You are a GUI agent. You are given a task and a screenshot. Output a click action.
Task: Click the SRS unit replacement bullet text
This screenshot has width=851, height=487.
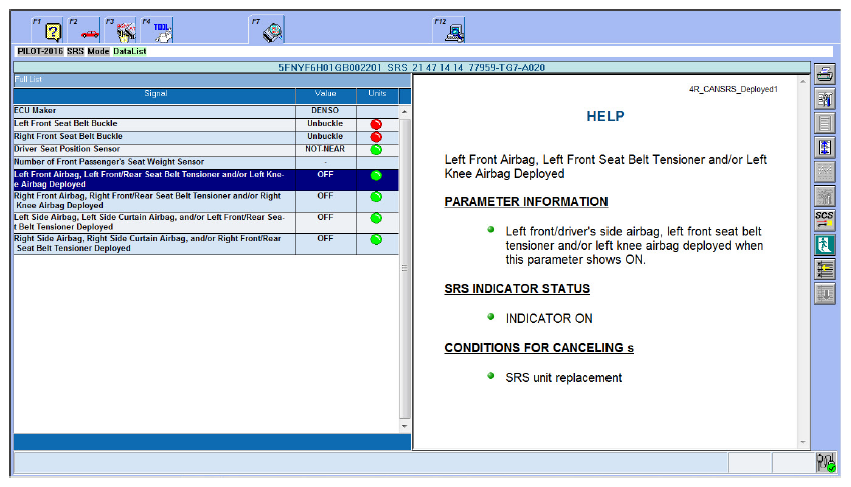tap(563, 378)
